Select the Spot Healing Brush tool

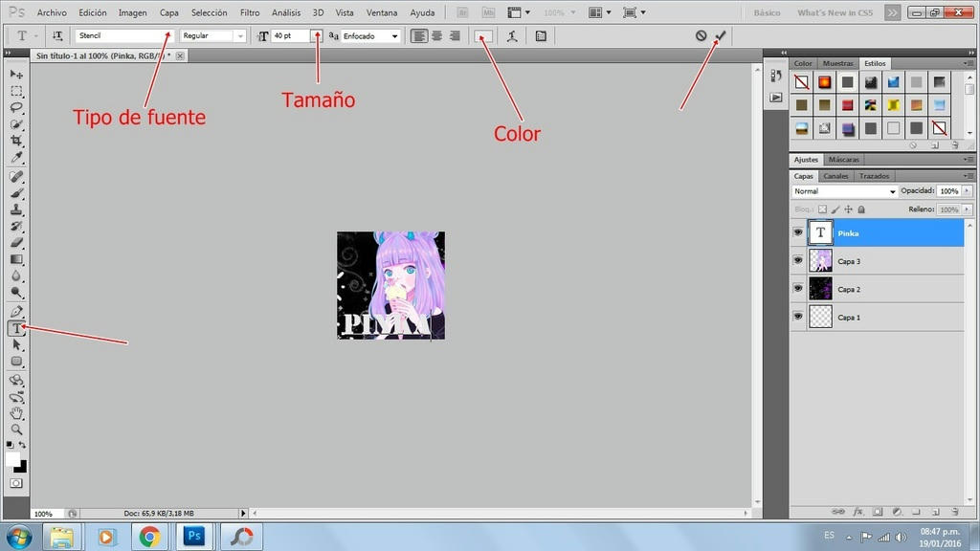(16, 177)
